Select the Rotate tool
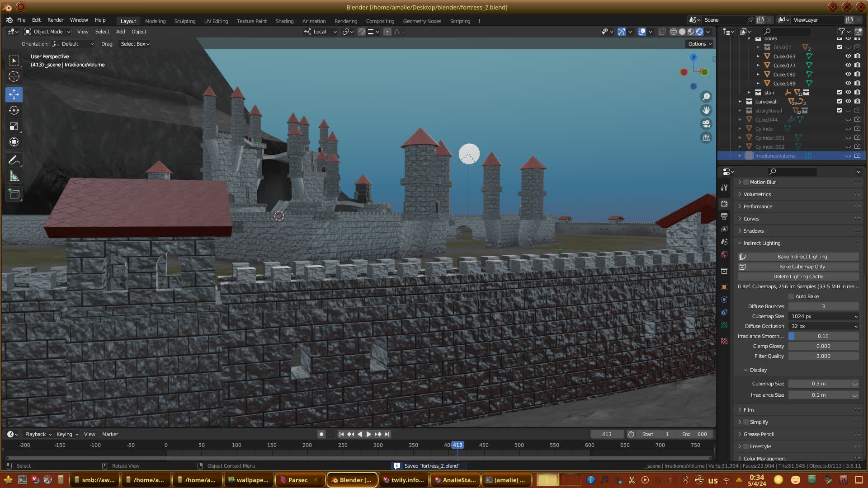 coord(14,110)
